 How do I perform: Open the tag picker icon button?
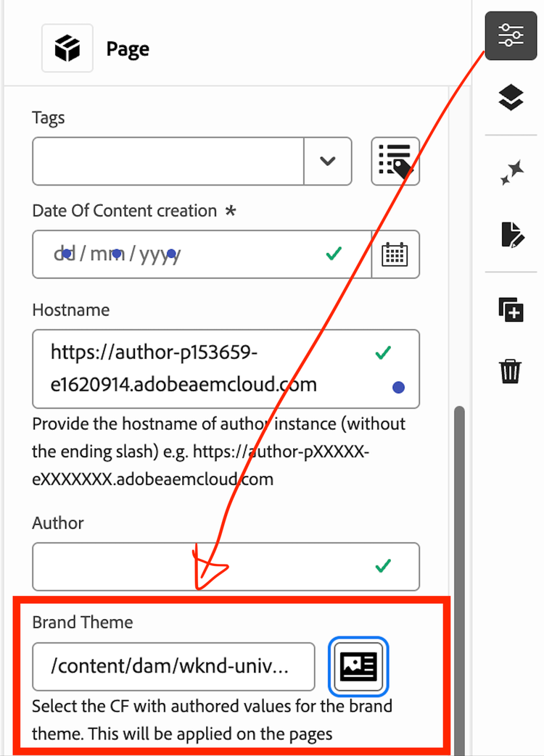point(395,161)
